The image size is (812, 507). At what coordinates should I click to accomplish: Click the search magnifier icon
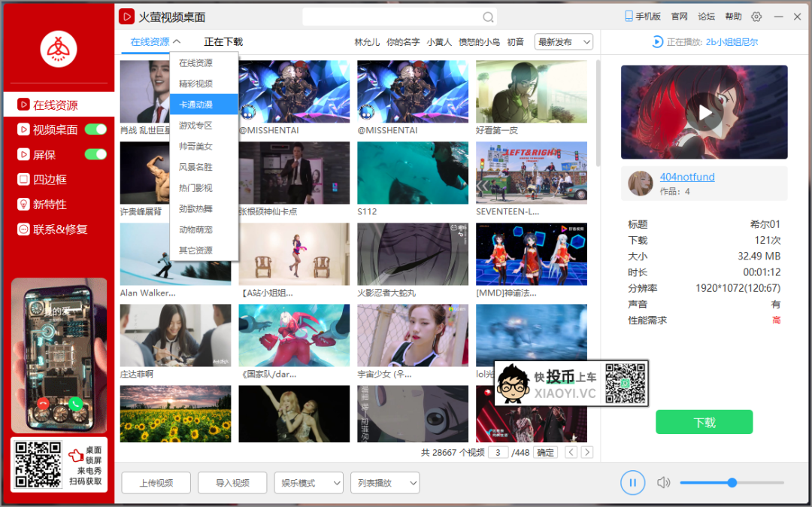(x=488, y=16)
